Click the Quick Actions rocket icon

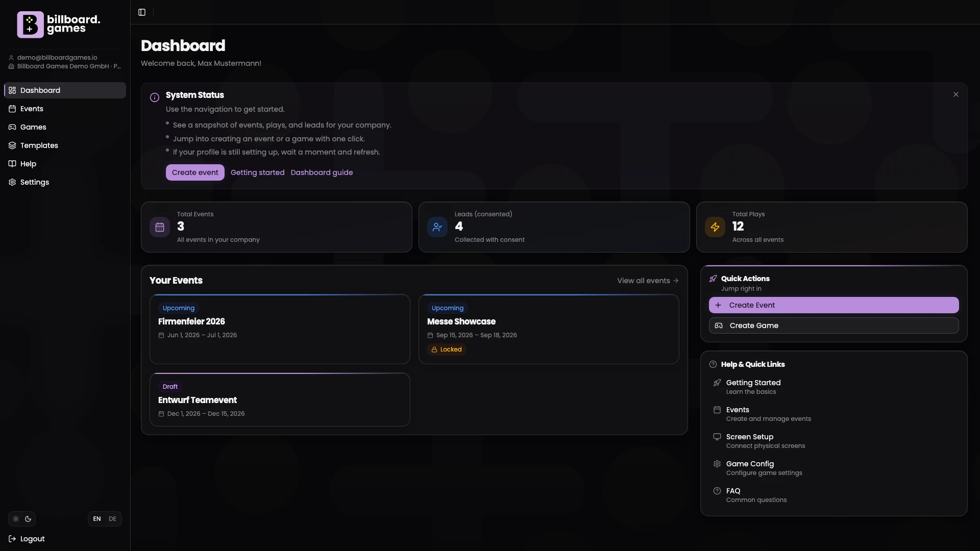713,279
